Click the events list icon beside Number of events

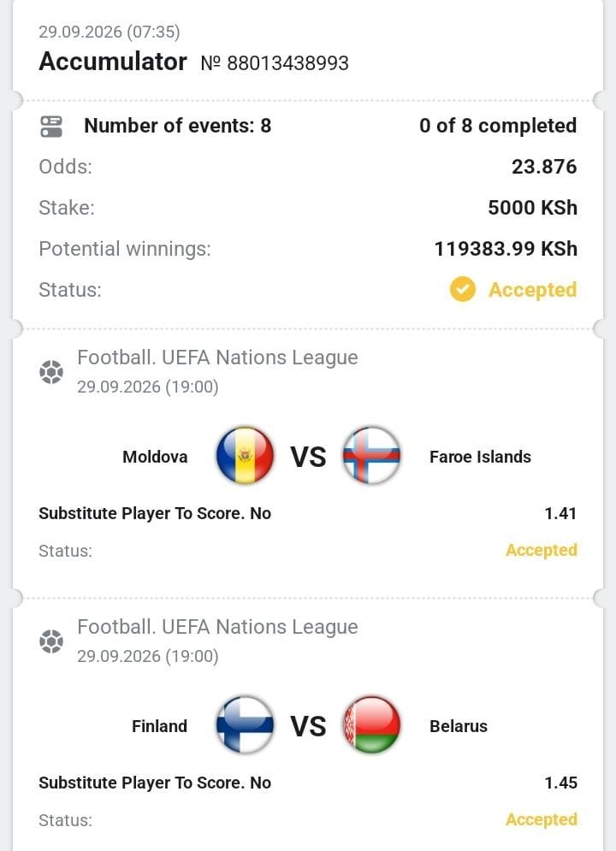(51, 126)
